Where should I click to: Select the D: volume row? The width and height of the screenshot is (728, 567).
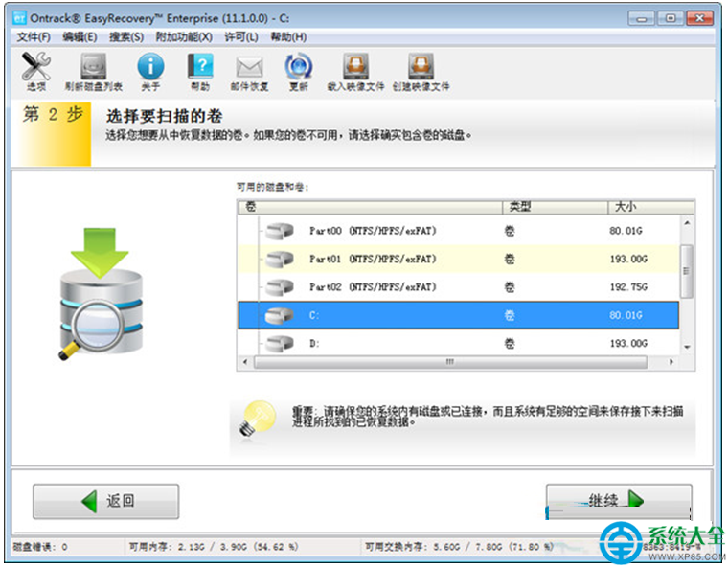[x=458, y=344]
